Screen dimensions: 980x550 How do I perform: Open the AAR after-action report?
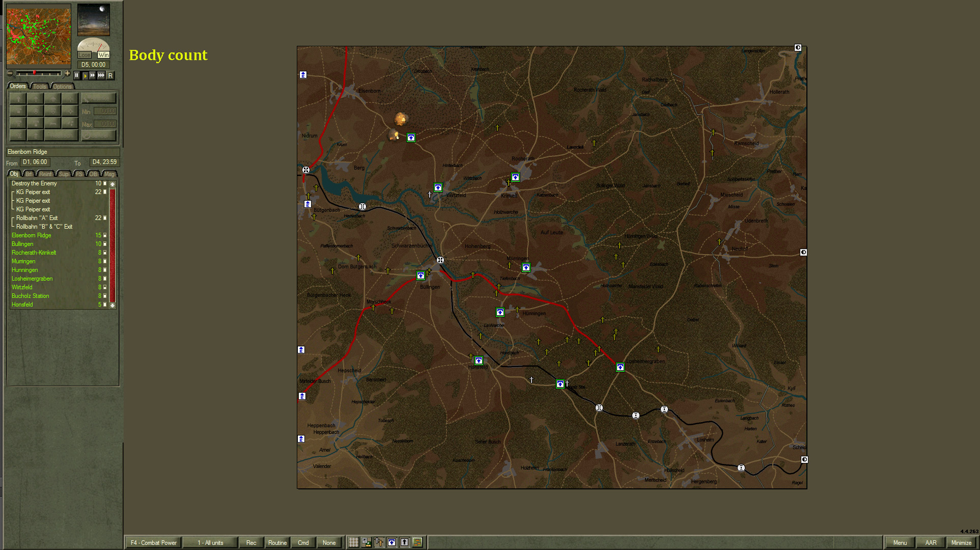tap(931, 542)
